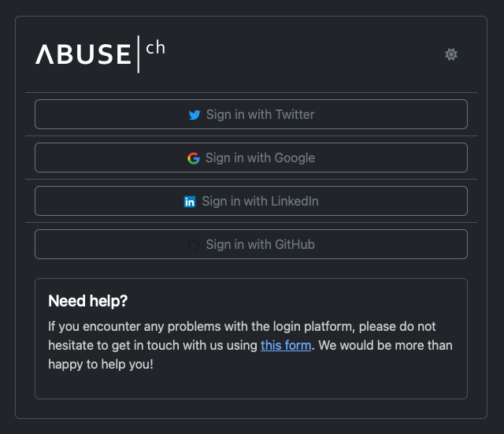Image resolution: width=504 pixels, height=434 pixels.
Task: Click the 'ch' suffix in the logo
Action: pyautogui.click(x=155, y=48)
